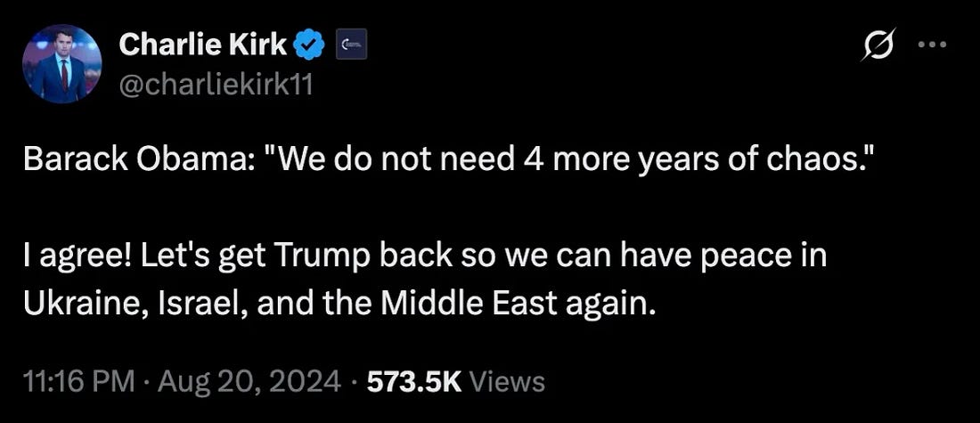Click the blue verified checkmark badge
The image size is (980, 423).
pos(311,44)
